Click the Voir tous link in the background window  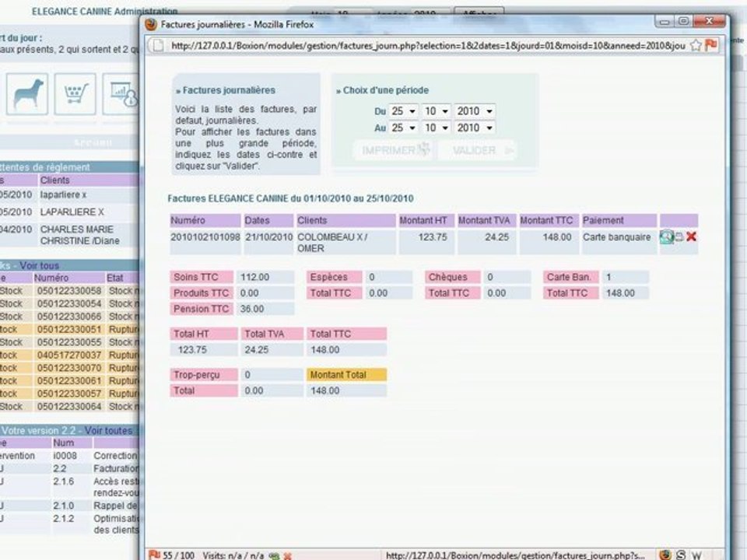pyautogui.click(x=39, y=265)
